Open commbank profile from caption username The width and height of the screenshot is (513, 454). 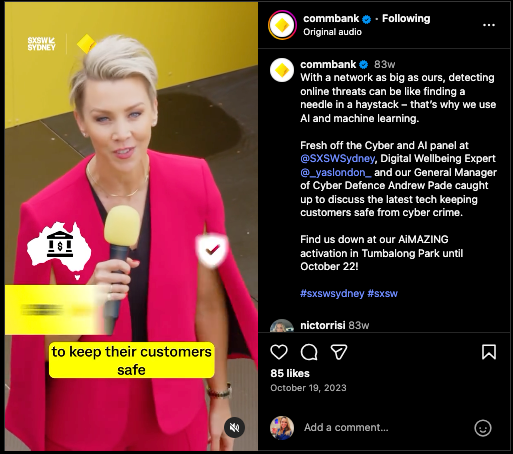pyautogui.click(x=328, y=64)
